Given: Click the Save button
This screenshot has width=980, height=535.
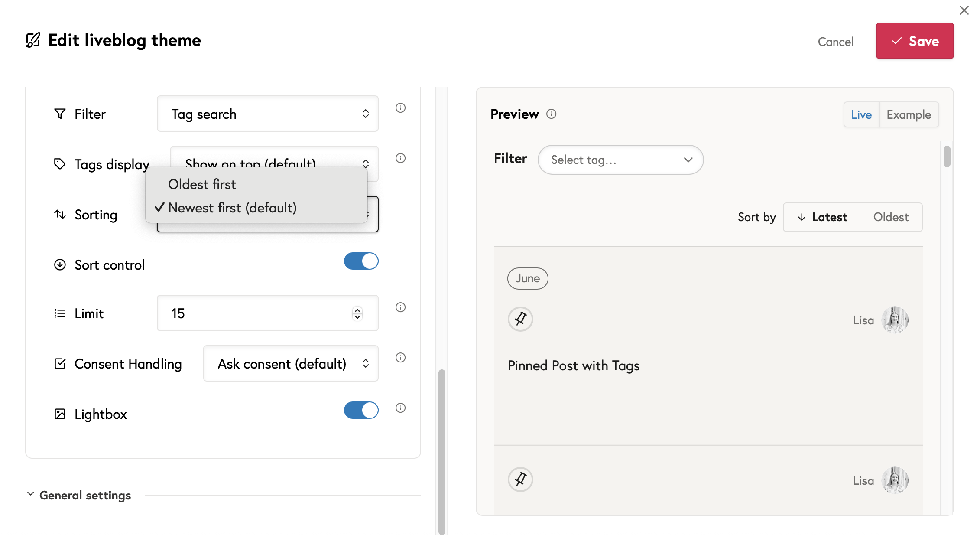Looking at the screenshot, I should (x=915, y=41).
